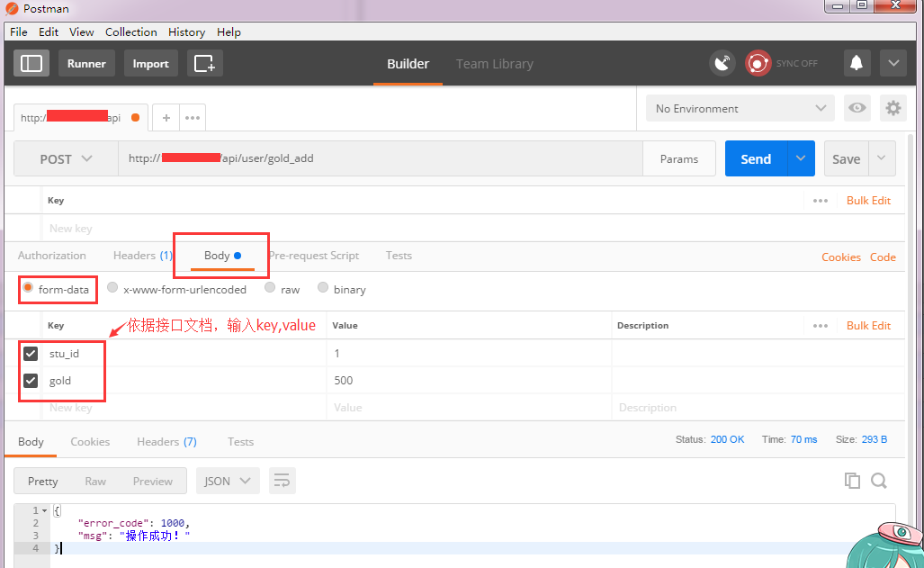Open the Edit menu

tap(49, 32)
